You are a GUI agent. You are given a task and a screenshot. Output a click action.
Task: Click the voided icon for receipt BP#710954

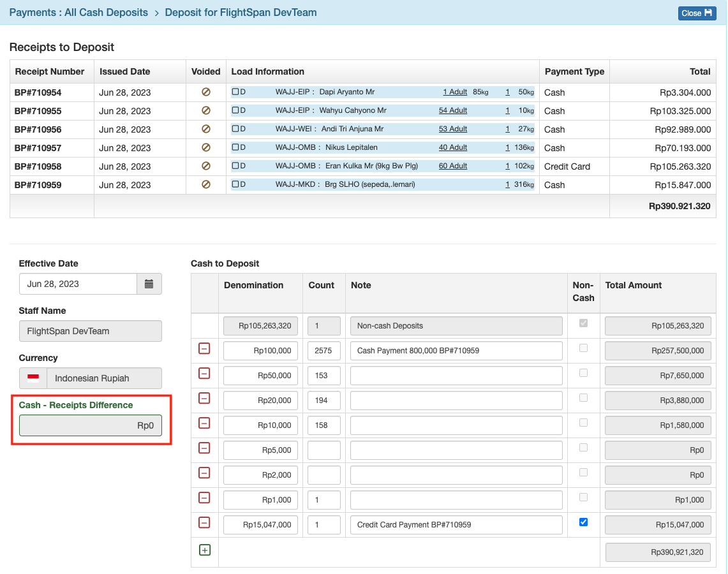tap(205, 91)
